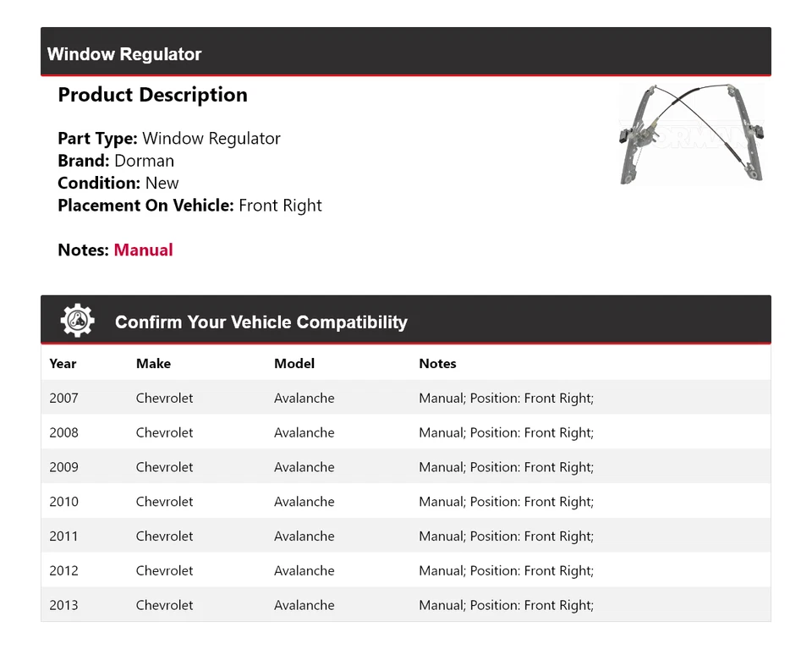Select the 2012 year cell

[x=63, y=571]
